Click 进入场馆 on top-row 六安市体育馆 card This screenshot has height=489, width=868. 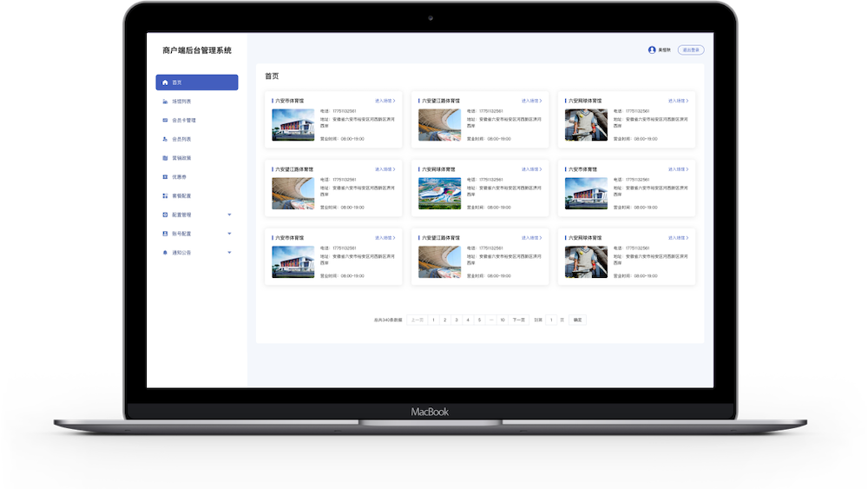(x=385, y=101)
